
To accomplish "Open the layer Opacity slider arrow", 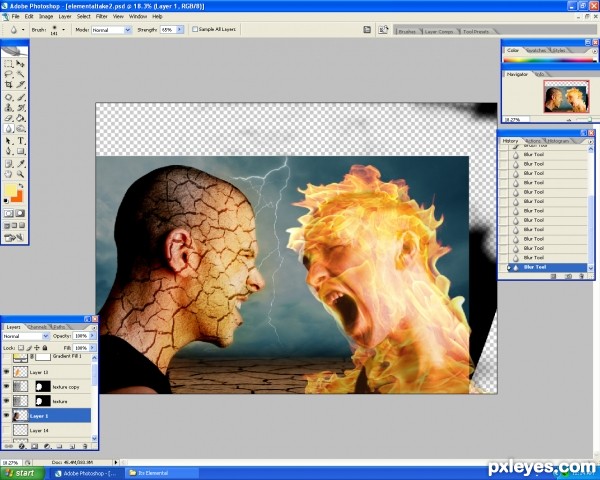I will (x=92, y=336).
